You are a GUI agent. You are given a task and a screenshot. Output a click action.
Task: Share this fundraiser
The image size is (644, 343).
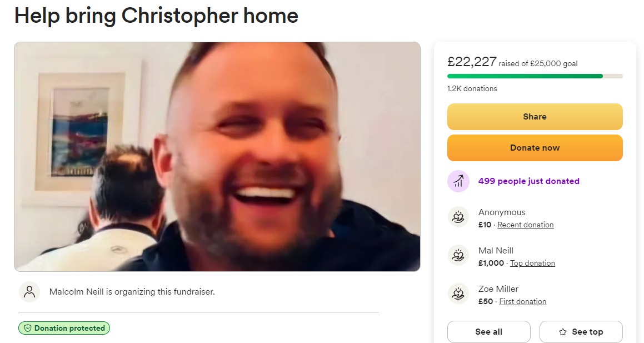pos(535,117)
